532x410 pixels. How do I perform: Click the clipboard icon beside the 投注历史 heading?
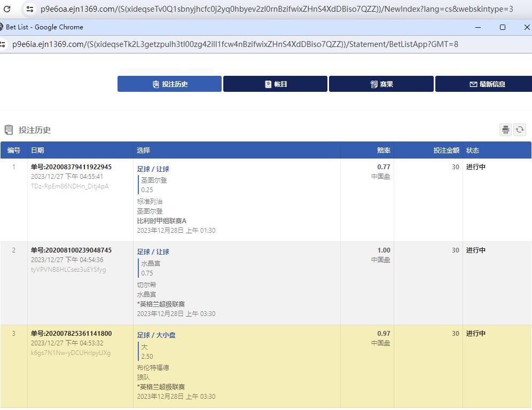coord(9,130)
